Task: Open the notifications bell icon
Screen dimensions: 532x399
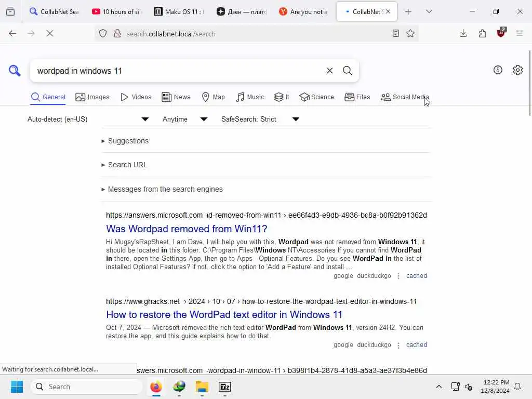Action: coord(518,387)
